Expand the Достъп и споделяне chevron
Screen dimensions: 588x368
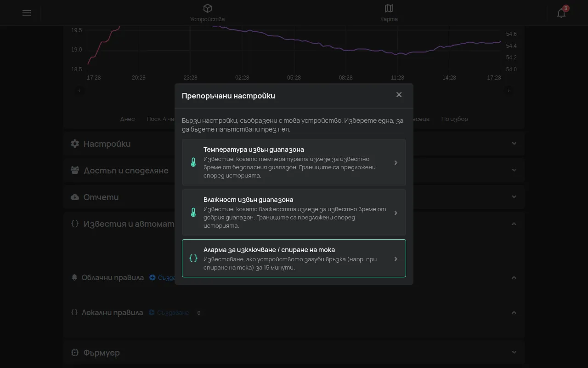[514, 170]
